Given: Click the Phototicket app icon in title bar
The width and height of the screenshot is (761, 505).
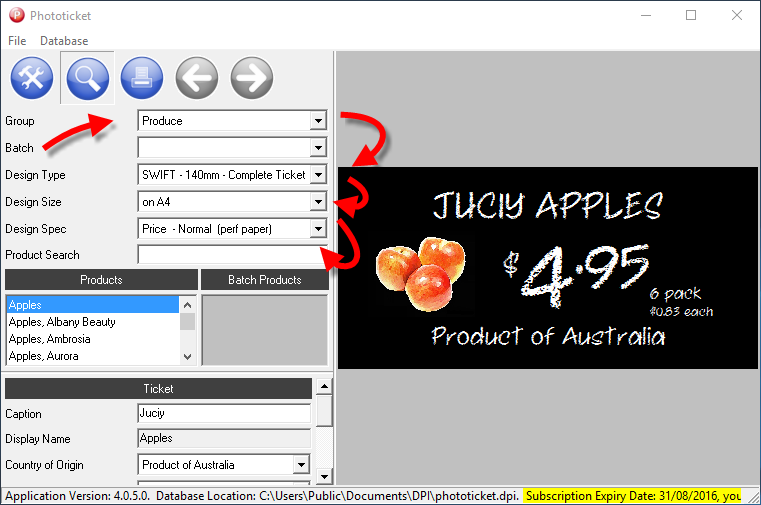Looking at the screenshot, I should click(x=15, y=15).
